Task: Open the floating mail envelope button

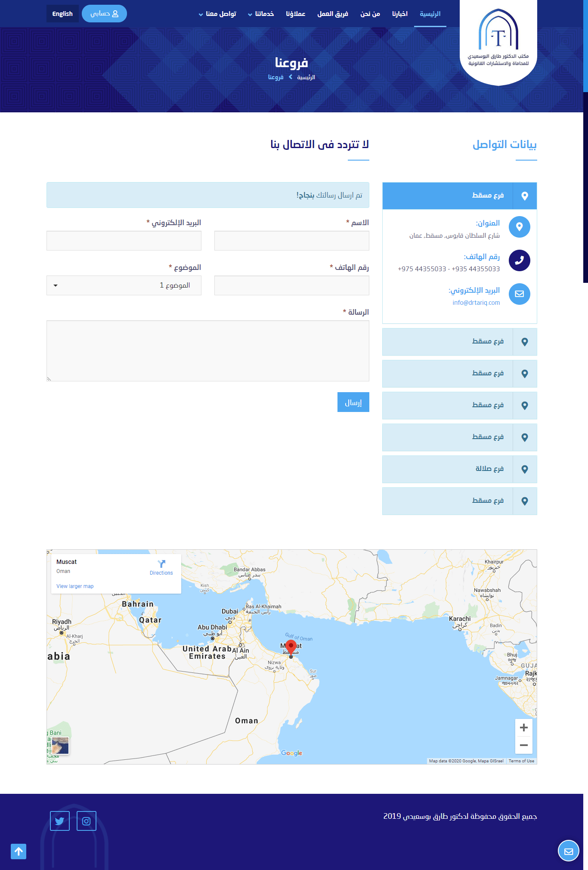Action: pyautogui.click(x=568, y=851)
